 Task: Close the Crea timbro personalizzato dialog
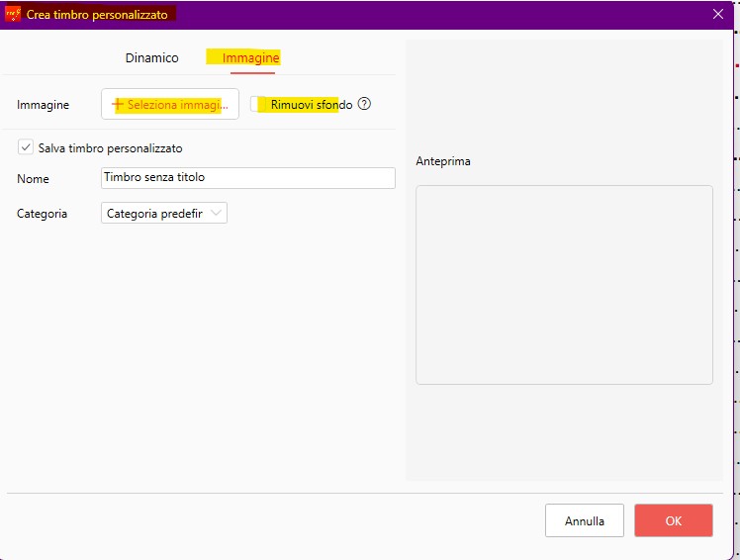[x=718, y=14]
